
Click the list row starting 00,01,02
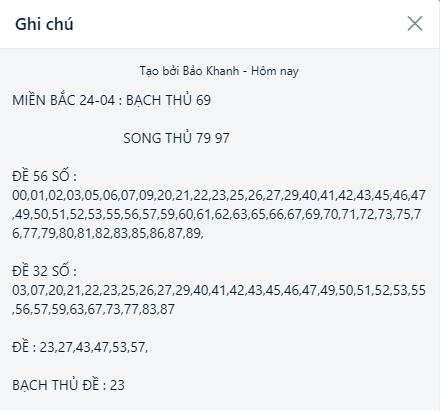point(219,195)
